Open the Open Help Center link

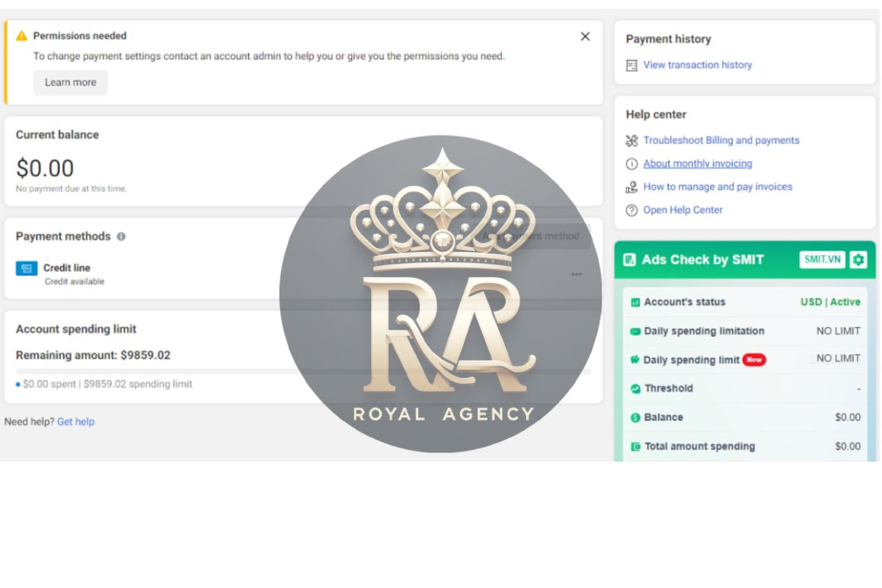pos(683,210)
